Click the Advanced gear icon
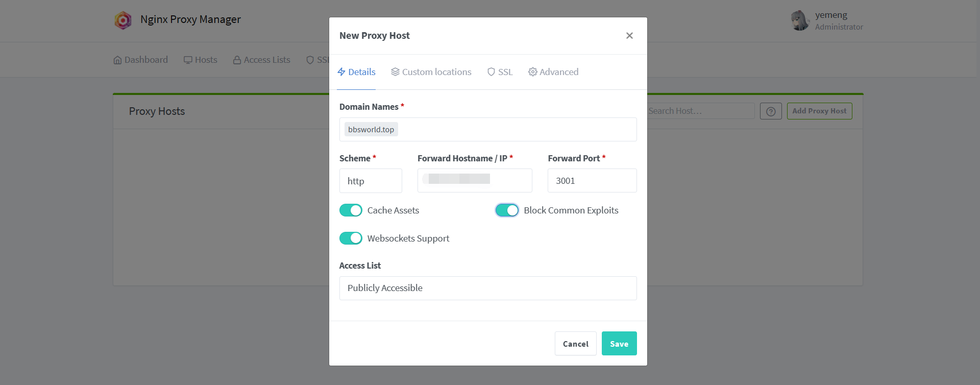 (x=532, y=72)
